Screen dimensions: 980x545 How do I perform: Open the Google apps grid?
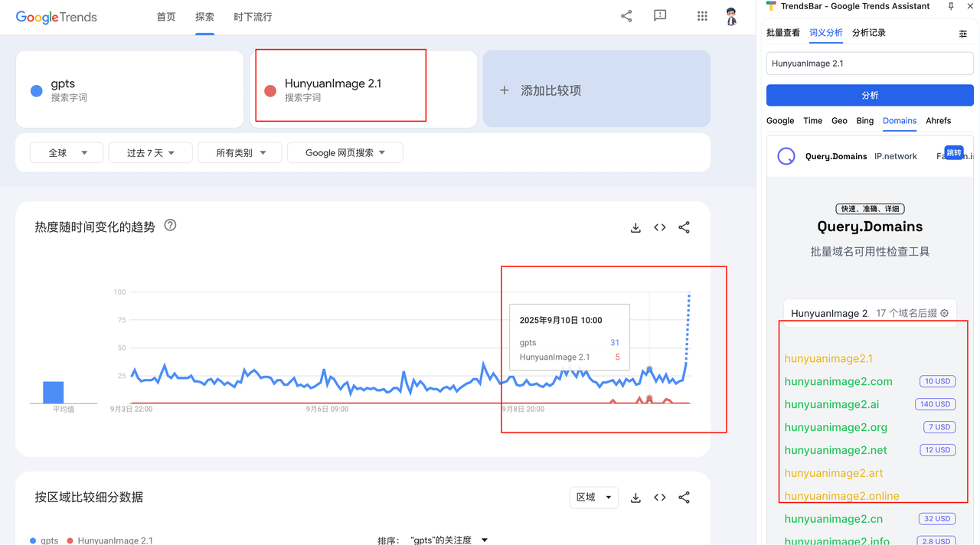[702, 16]
